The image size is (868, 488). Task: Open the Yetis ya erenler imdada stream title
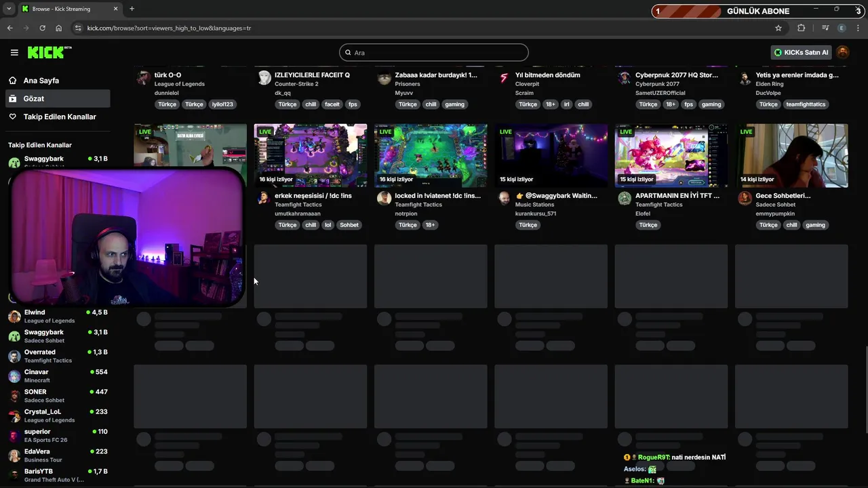click(797, 75)
